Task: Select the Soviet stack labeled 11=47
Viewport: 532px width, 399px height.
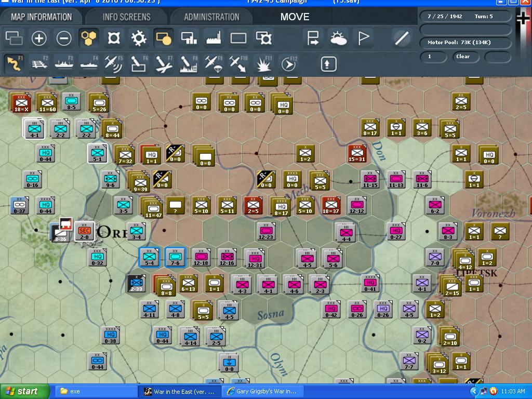Action: coord(153,208)
